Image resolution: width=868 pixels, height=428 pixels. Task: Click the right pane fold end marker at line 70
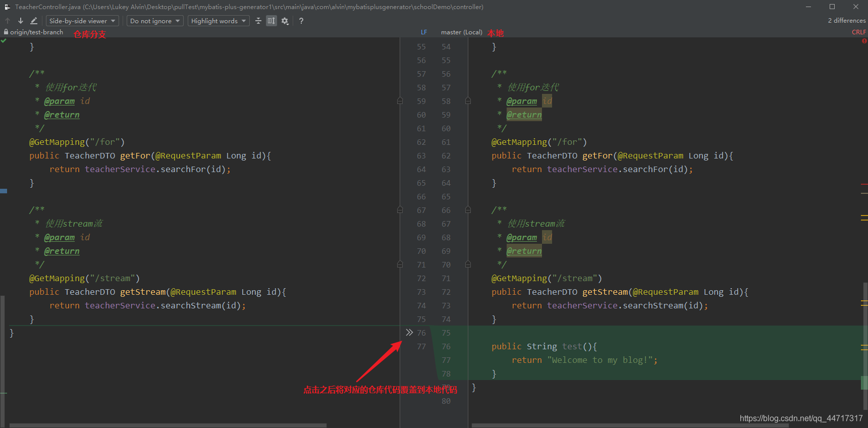click(468, 264)
